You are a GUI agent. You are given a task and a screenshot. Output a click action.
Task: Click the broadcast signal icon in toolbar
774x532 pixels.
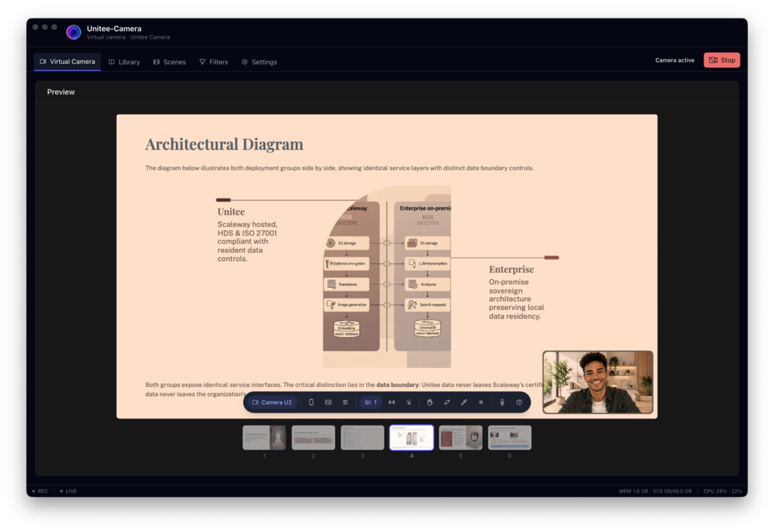392,402
